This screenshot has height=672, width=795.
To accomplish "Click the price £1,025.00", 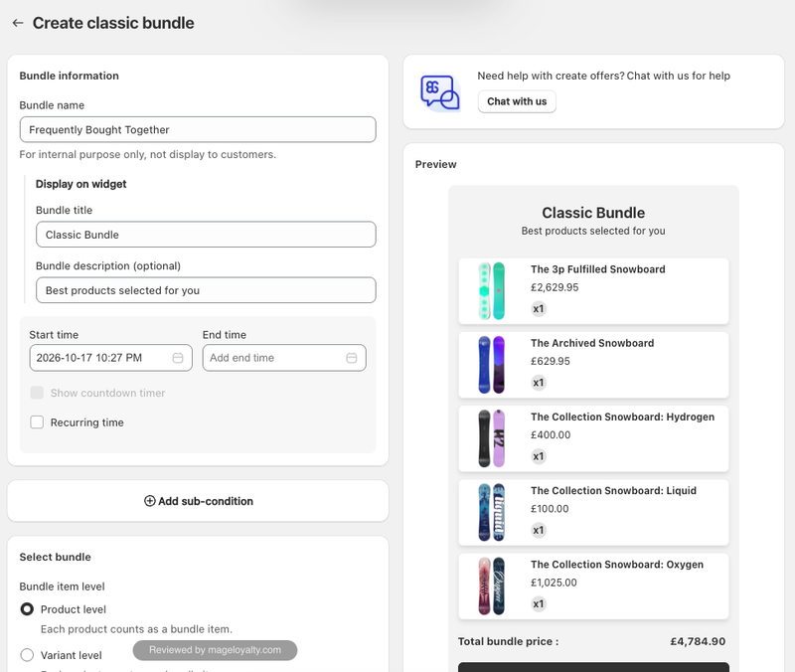I will coord(554,583).
